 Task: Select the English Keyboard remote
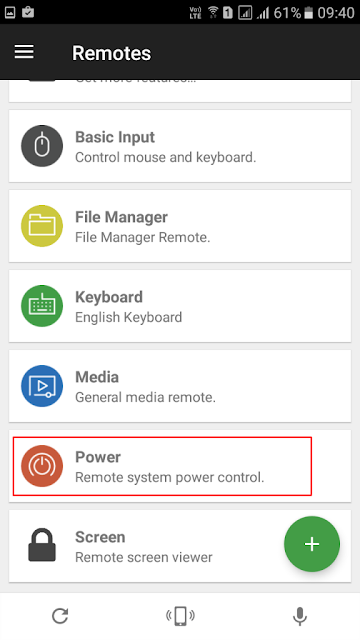[180, 306]
